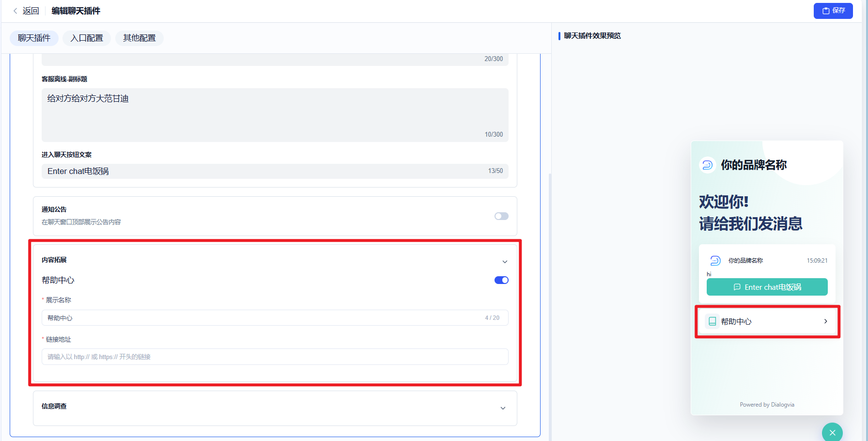Click the Enter chat电饭锅 button in the preview

coord(767,287)
